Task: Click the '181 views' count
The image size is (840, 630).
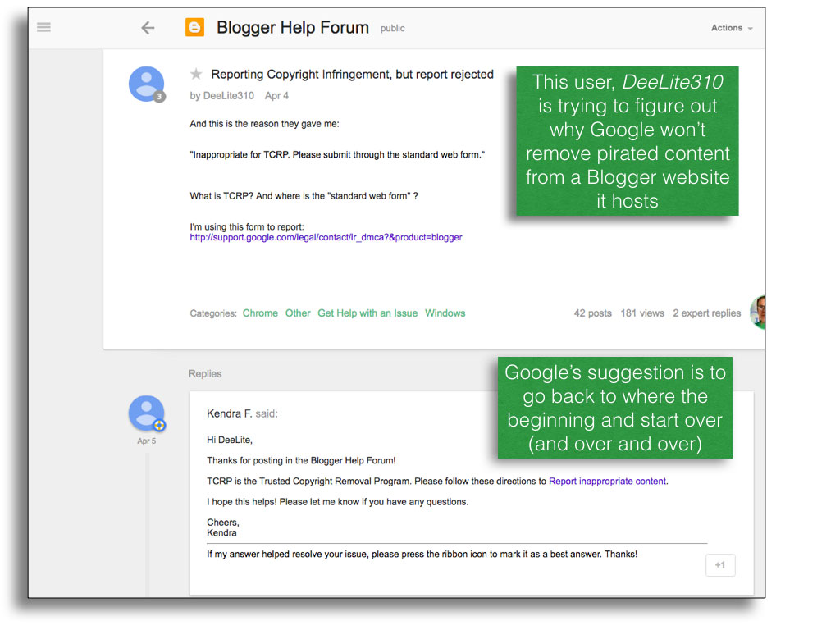Action: [642, 313]
